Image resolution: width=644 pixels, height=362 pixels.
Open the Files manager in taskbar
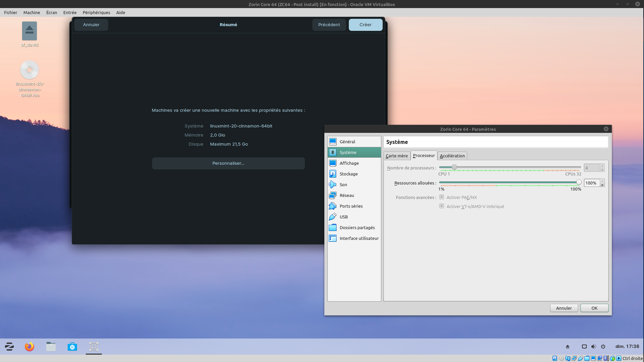51,347
